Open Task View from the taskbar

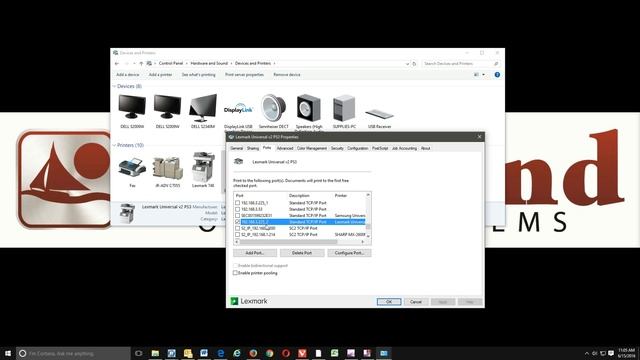pos(138,353)
